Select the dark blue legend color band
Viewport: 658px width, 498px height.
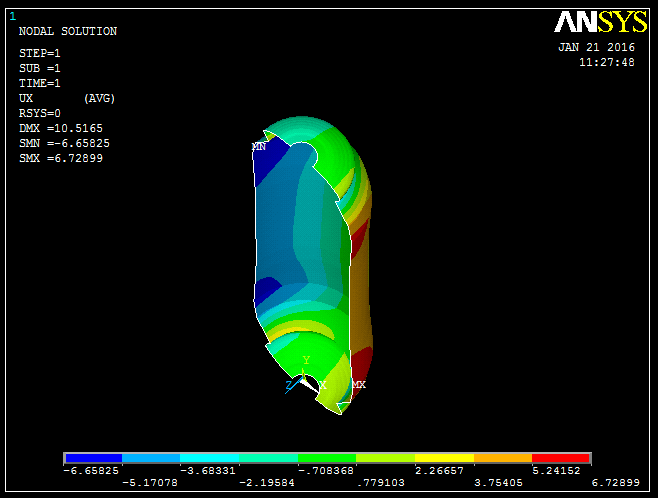[92, 457]
